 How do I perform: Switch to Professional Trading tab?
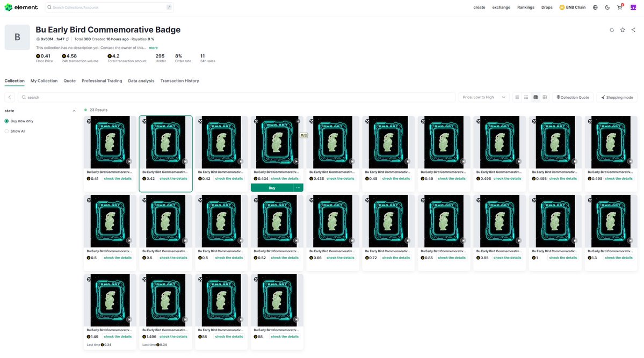(x=102, y=81)
